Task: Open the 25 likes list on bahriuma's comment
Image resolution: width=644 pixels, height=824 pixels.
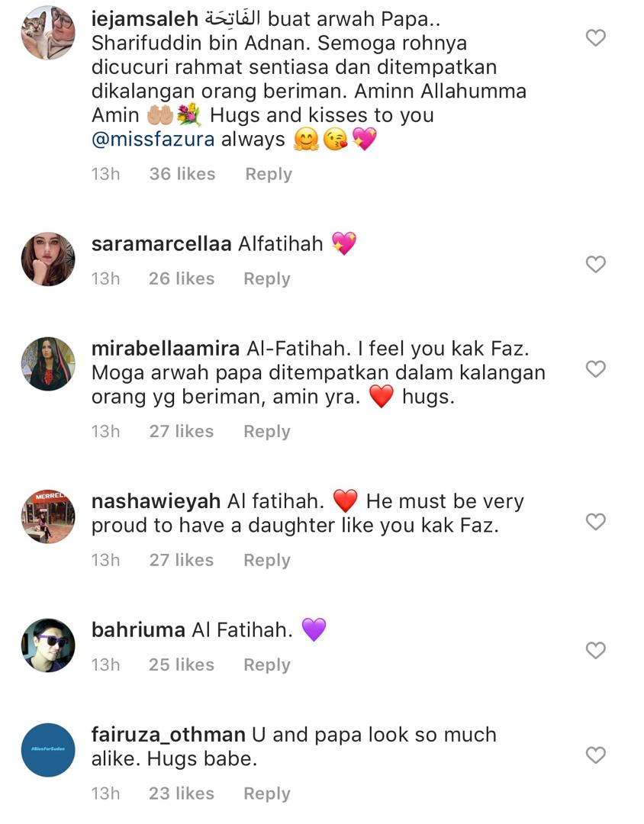Action: pos(182,665)
